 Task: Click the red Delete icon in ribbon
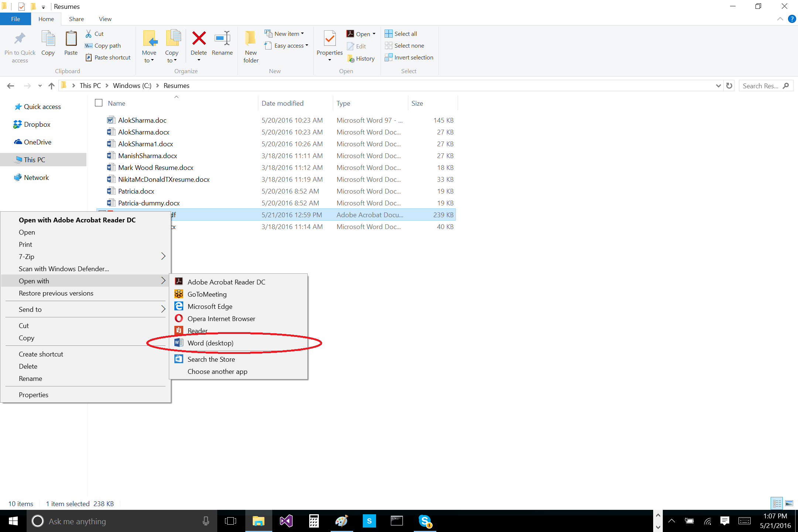[199, 38]
